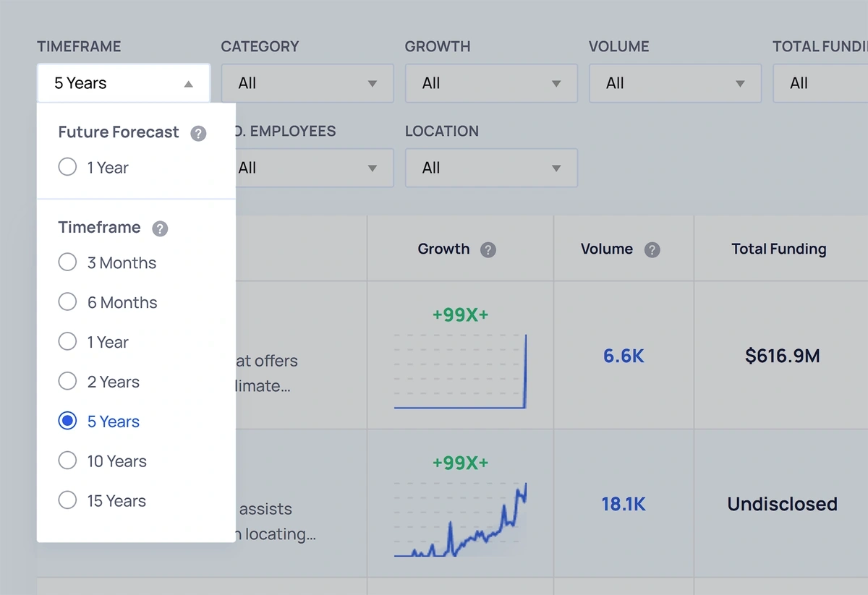This screenshot has height=595, width=868.
Task: Open the growth chart in the 6.6K row
Action: pyautogui.click(x=460, y=371)
